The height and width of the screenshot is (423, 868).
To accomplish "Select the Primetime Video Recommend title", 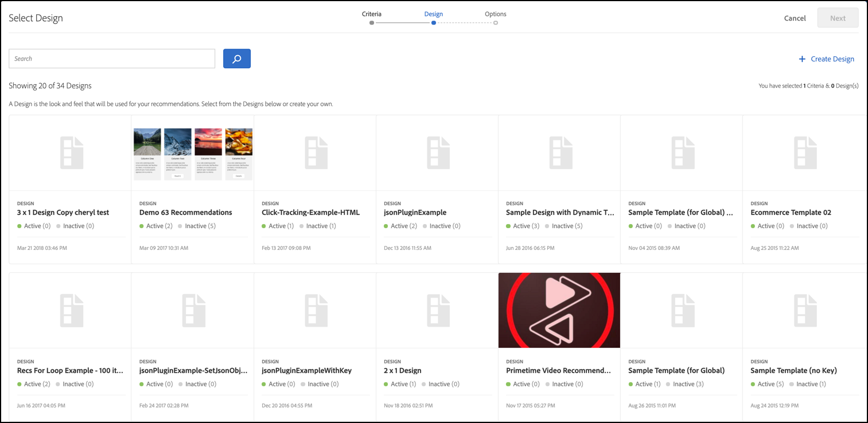I will click(x=559, y=371).
